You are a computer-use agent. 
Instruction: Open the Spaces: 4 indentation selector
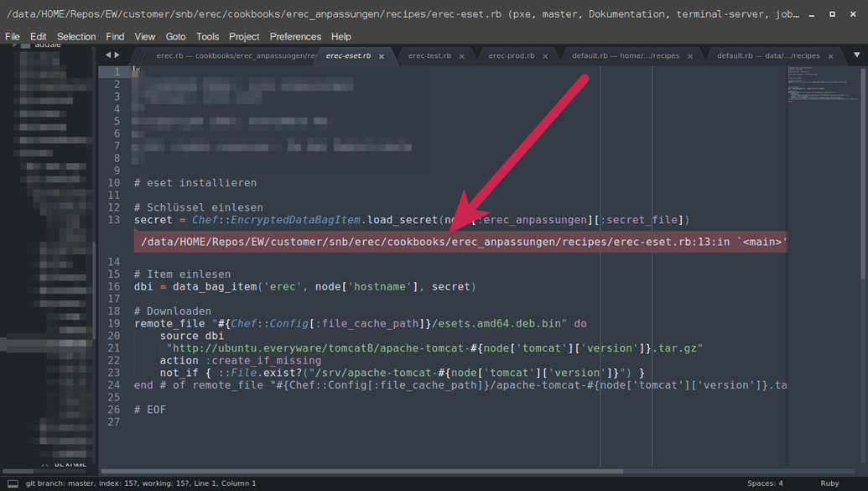click(764, 483)
